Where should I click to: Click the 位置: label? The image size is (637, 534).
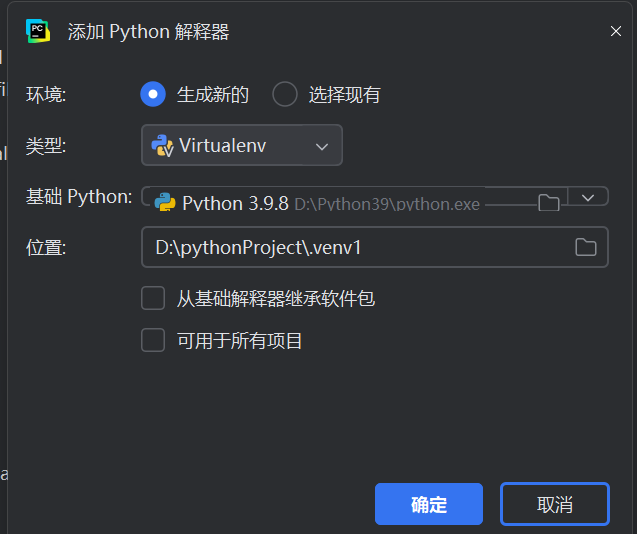(46, 247)
